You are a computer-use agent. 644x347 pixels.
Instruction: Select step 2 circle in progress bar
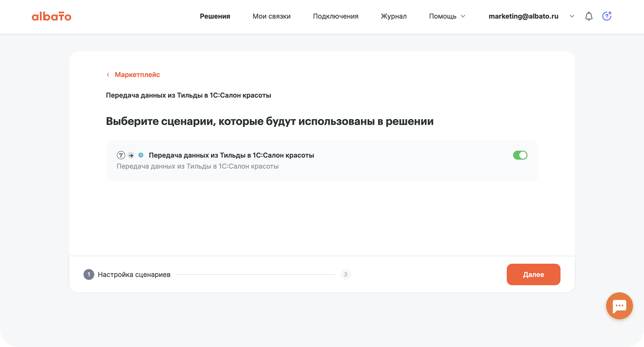[x=346, y=274]
